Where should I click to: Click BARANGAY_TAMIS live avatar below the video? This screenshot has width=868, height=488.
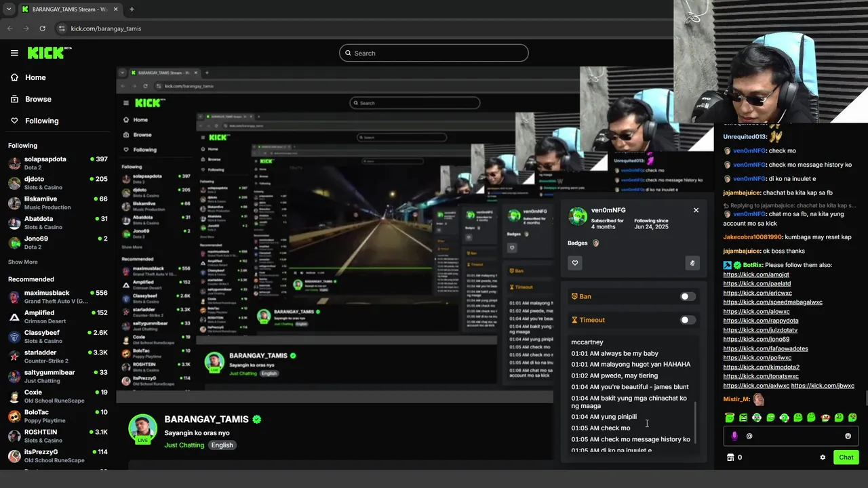(x=143, y=430)
